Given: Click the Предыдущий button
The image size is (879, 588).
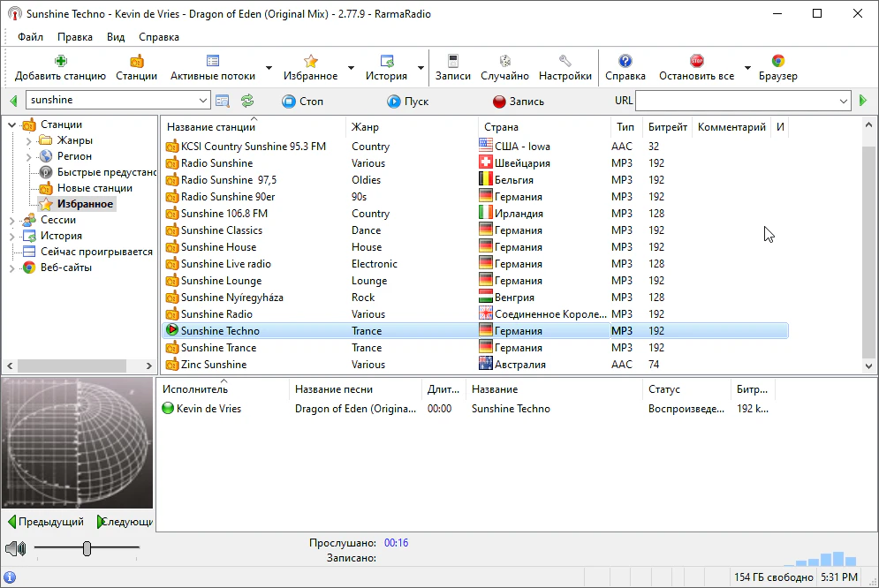Looking at the screenshot, I should tap(46, 522).
